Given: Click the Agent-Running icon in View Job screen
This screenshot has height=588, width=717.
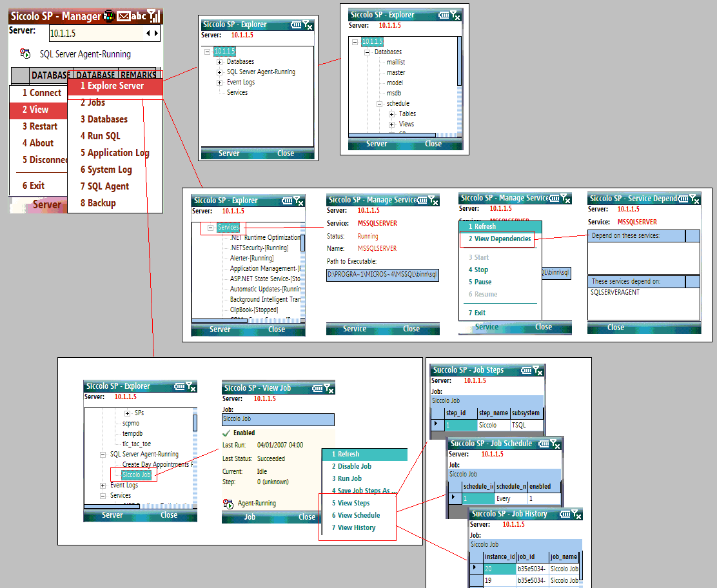Looking at the screenshot, I should [228, 504].
